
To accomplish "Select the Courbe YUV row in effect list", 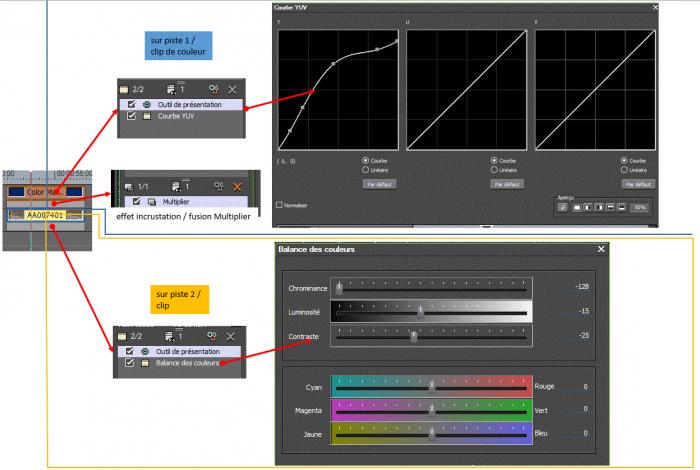I will (182, 116).
